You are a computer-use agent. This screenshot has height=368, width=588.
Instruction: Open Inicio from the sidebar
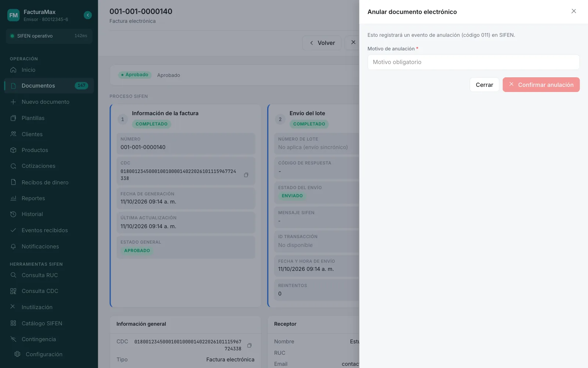(49, 70)
